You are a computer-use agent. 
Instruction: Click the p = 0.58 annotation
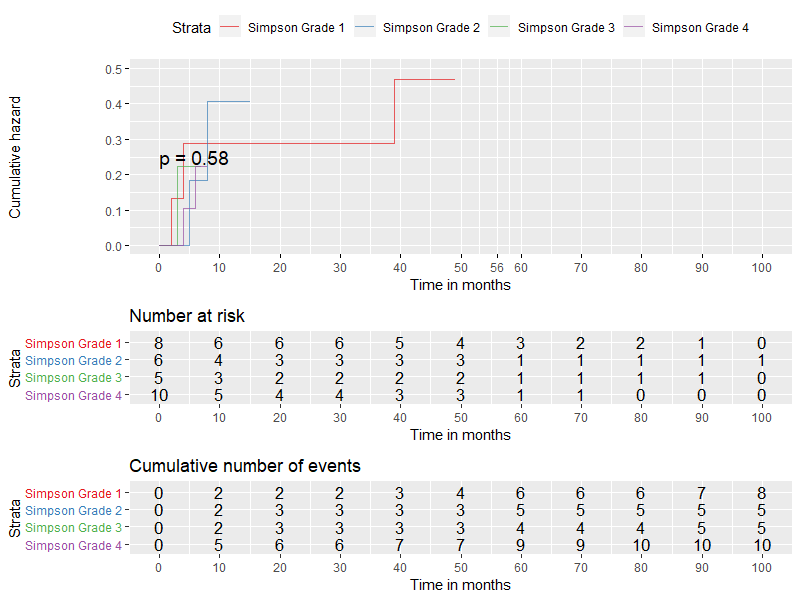tap(194, 158)
